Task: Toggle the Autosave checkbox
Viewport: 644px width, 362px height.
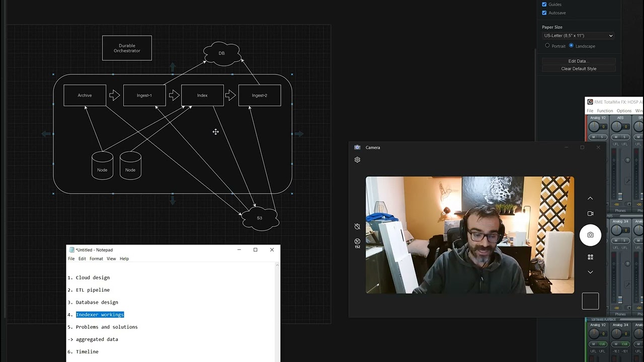Action: coord(544,13)
